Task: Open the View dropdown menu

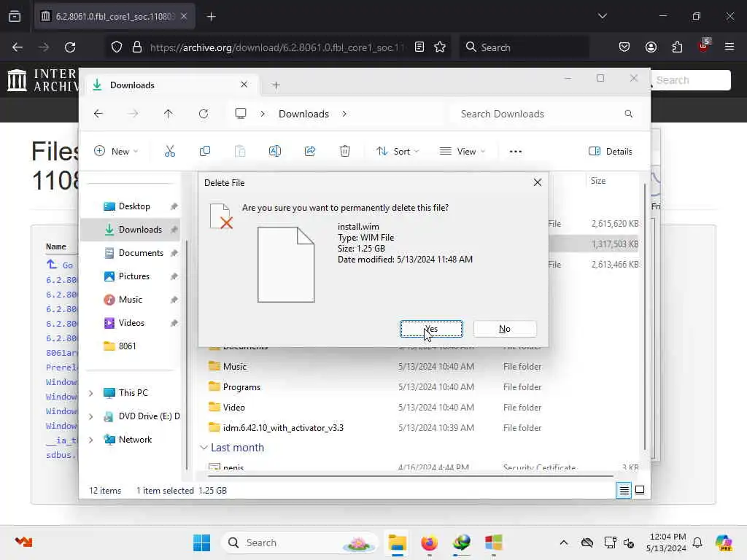Action: 462,152
